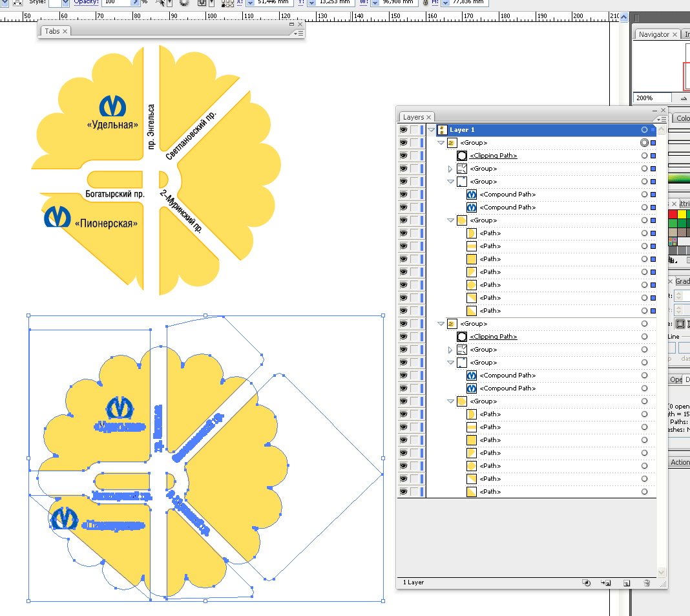Toggle lock box on the unselected lower top-level <Group>
Screen dimensions: 690x616
point(414,324)
